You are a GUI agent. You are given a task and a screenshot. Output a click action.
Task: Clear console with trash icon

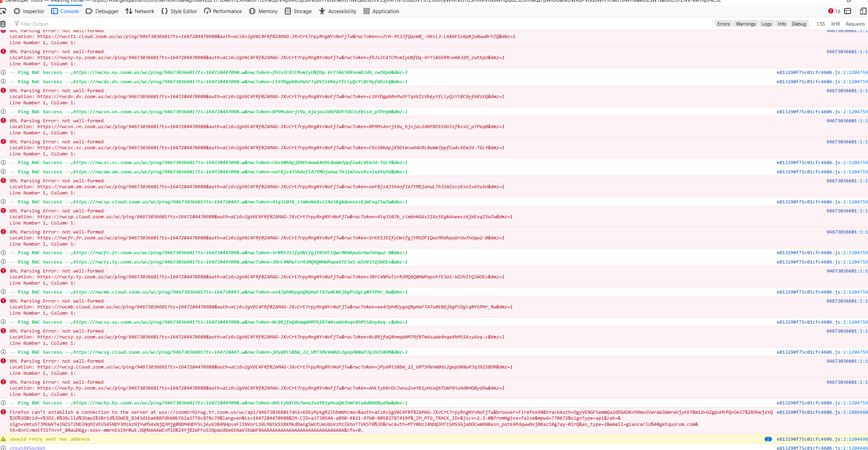3,24
